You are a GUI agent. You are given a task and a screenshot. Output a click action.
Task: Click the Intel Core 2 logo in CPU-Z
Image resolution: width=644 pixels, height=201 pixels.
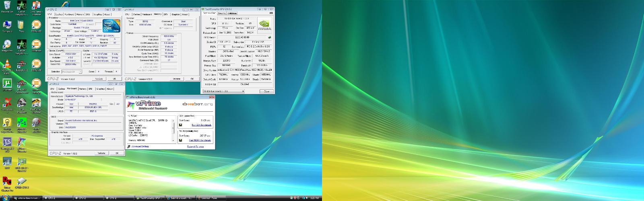click(x=111, y=26)
